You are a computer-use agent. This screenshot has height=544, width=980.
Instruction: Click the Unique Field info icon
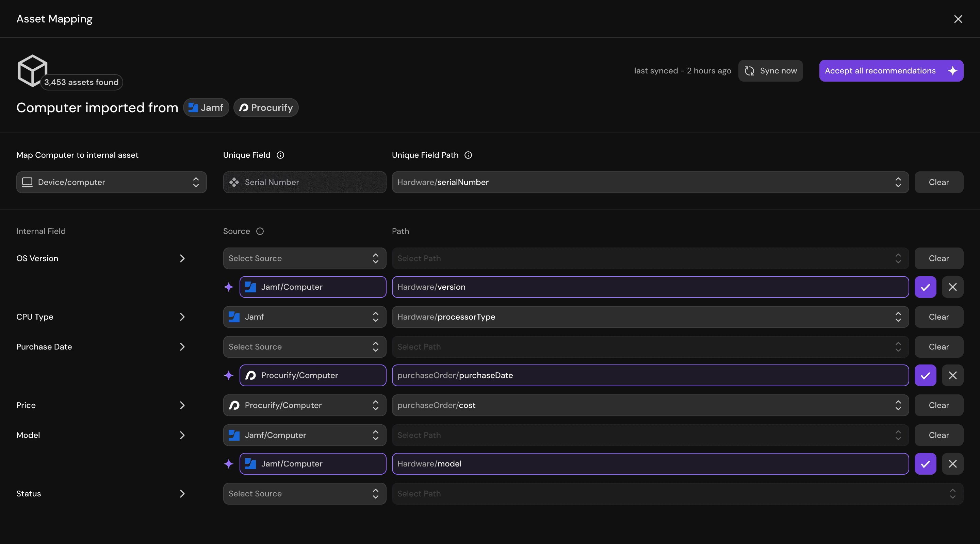coord(280,155)
